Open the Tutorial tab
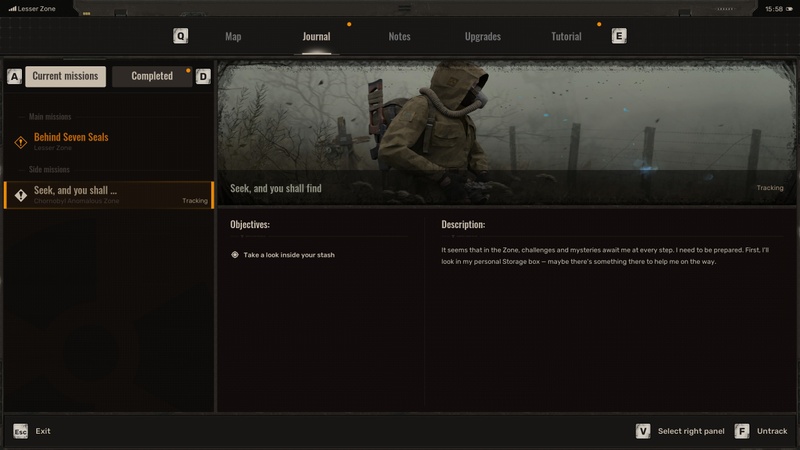 566,36
